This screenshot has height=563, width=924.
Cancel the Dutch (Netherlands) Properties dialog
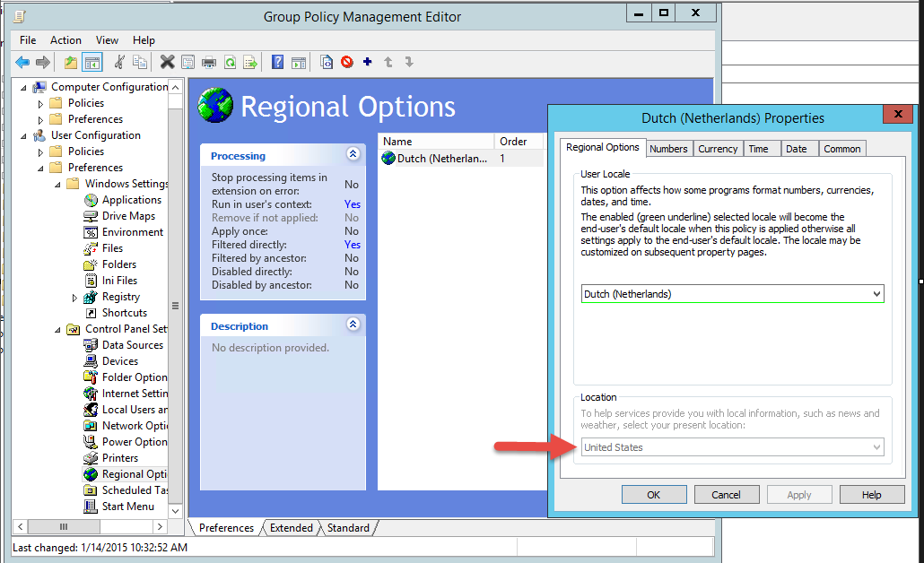pyautogui.click(x=726, y=494)
